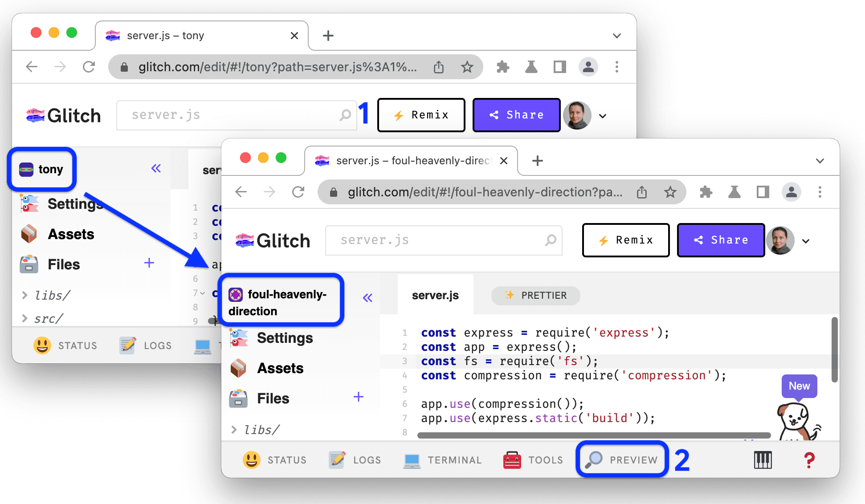This screenshot has height=504, width=865.
Task: Click the Remix button in back window
Action: pos(420,115)
